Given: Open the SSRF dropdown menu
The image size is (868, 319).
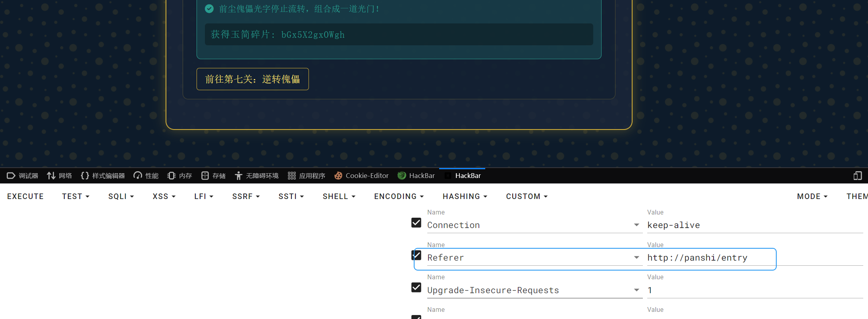Looking at the screenshot, I should pyautogui.click(x=246, y=196).
